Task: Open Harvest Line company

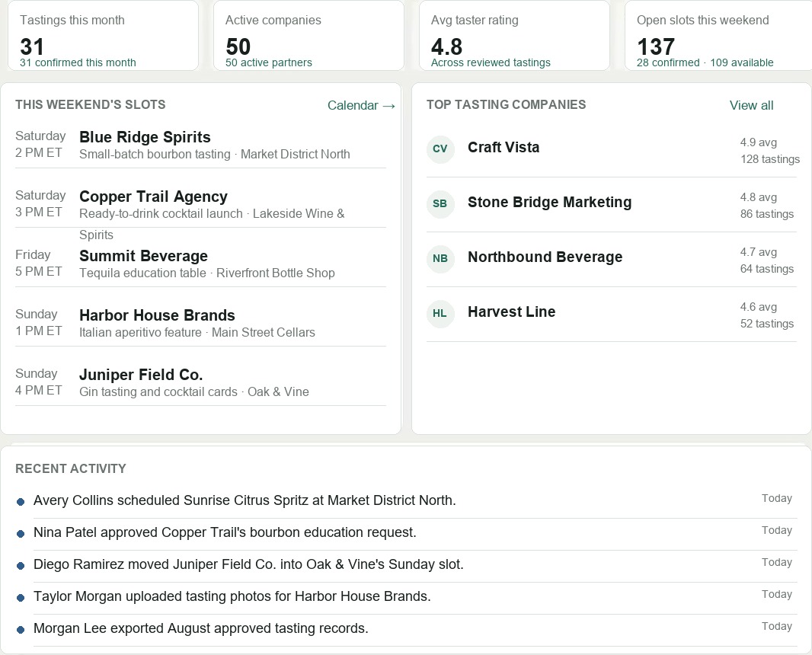Action: [x=511, y=312]
